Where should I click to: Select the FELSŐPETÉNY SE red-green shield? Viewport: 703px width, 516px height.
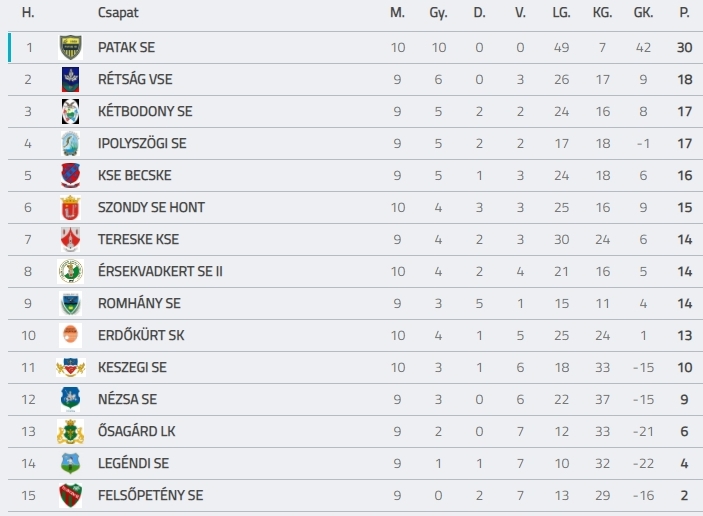pyautogui.click(x=70, y=495)
